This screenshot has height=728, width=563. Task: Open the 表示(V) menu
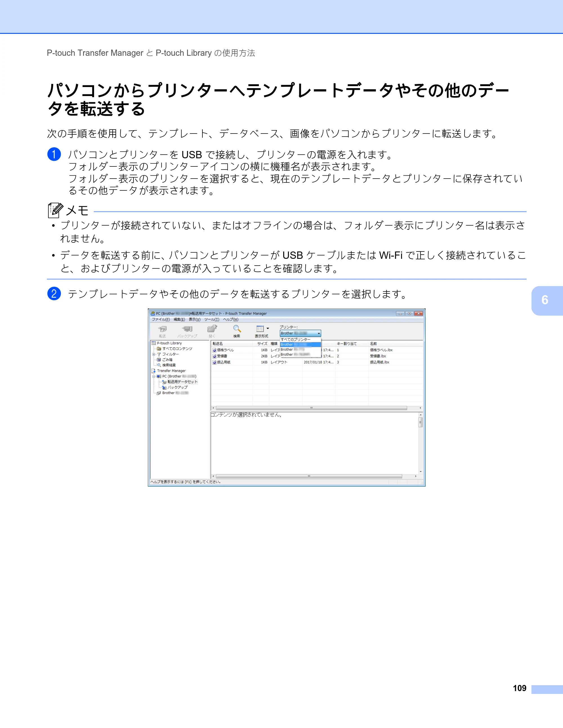pos(195,319)
